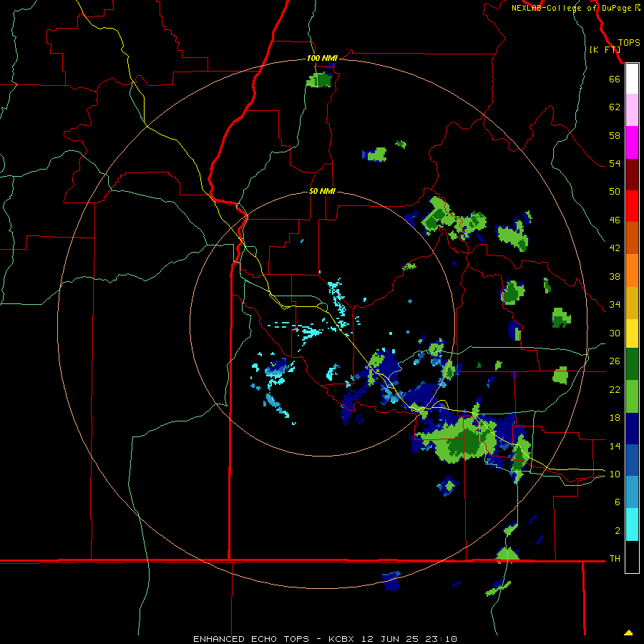Screen dimensions: 644x644
Task: Select the magenta swatch in the legend
Action: pos(632,142)
